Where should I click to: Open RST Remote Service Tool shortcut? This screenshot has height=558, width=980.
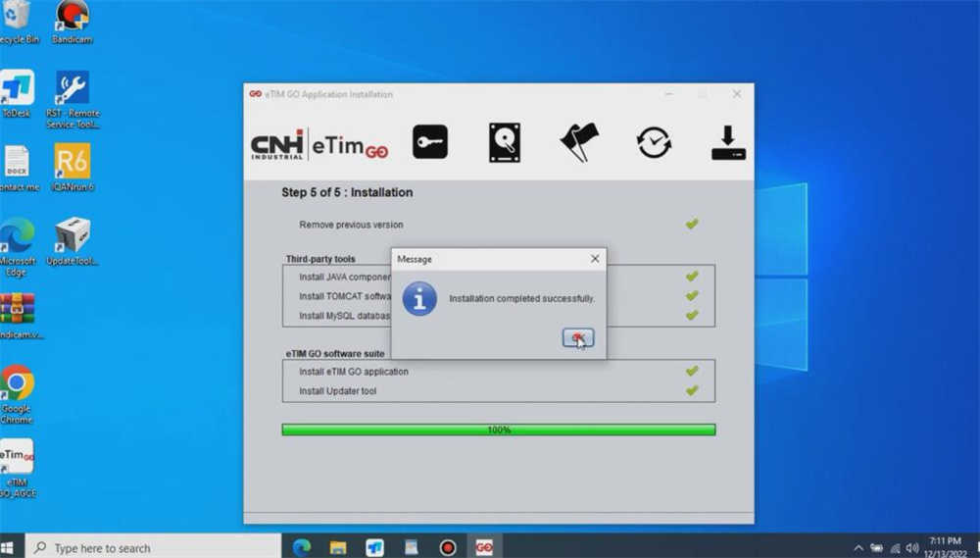(73, 99)
